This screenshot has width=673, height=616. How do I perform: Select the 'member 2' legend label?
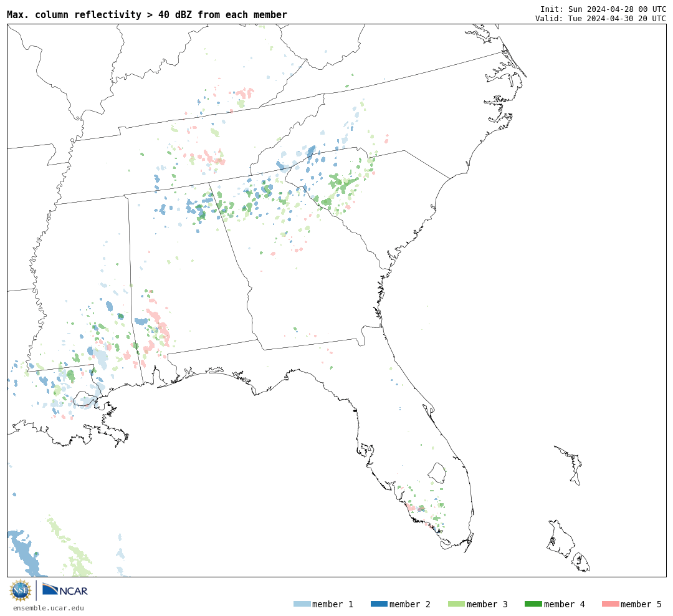pyautogui.click(x=410, y=604)
